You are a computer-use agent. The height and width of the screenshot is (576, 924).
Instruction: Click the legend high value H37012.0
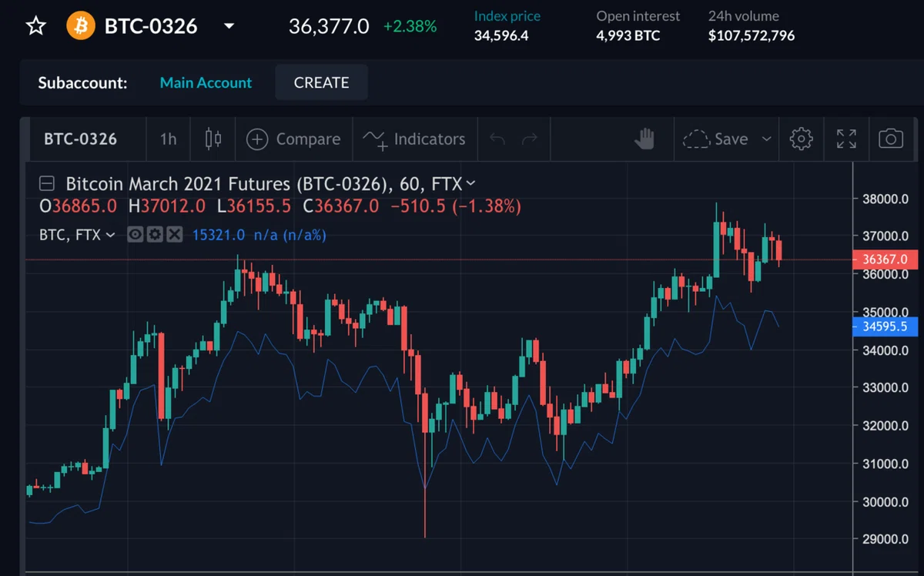click(167, 206)
